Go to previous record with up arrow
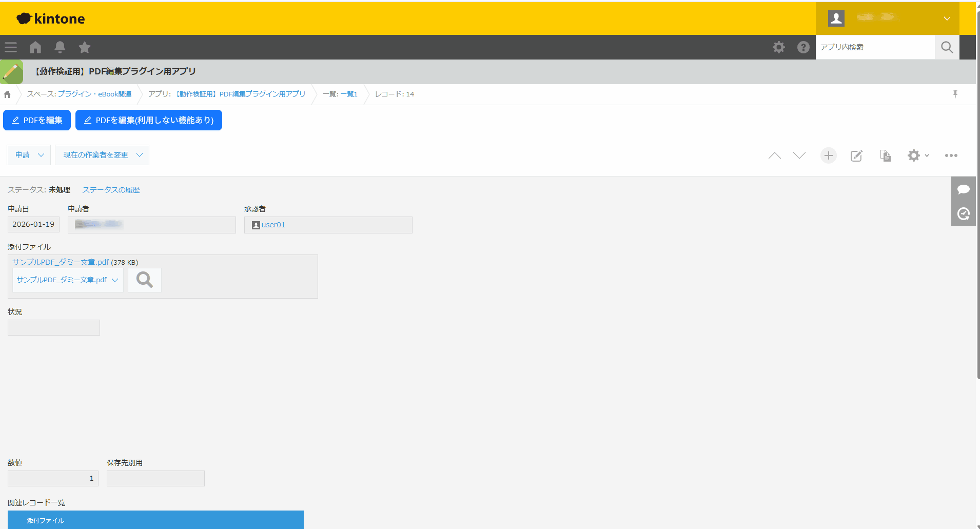This screenshot has height=529, width=980. [x=774, y=155]
